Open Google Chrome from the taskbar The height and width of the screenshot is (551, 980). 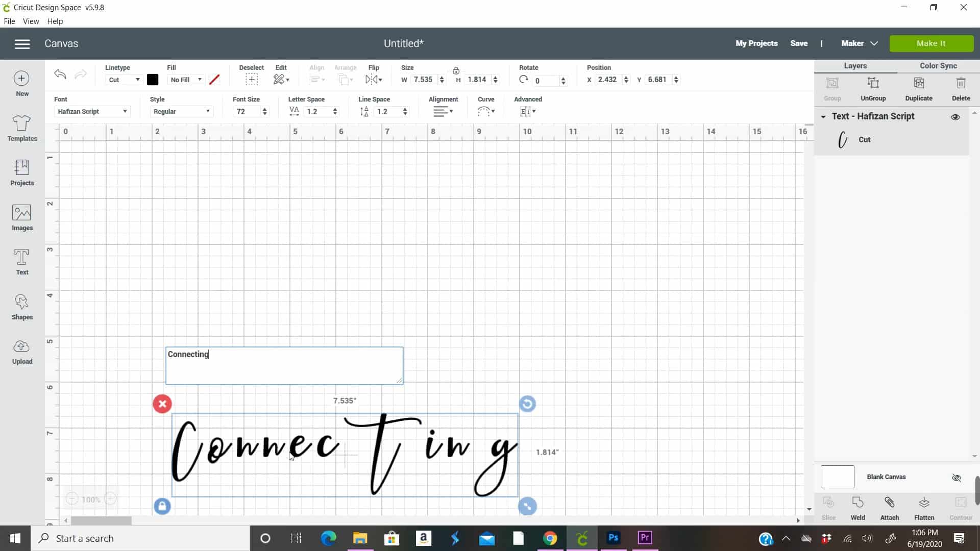pyautogui.click(x=550, y=538)
